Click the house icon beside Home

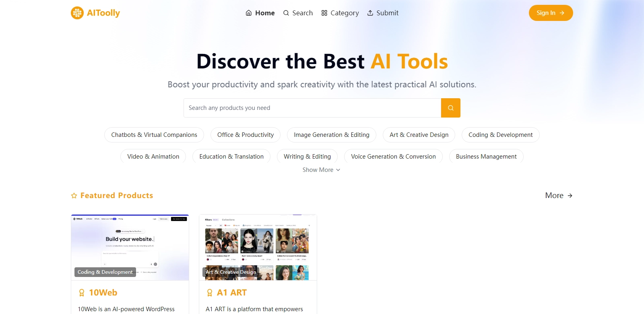coord(249,13)
